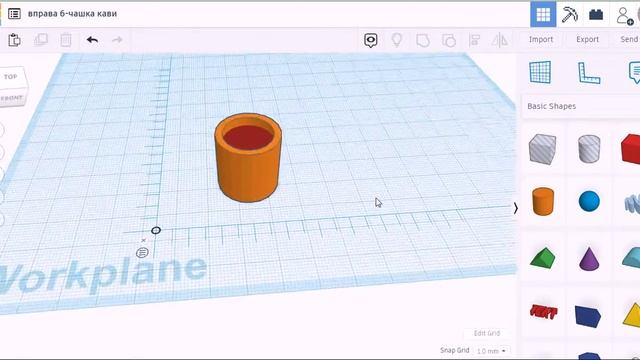Pick the blue Sphere shape
640x360 pixels.
click(589, 201)
